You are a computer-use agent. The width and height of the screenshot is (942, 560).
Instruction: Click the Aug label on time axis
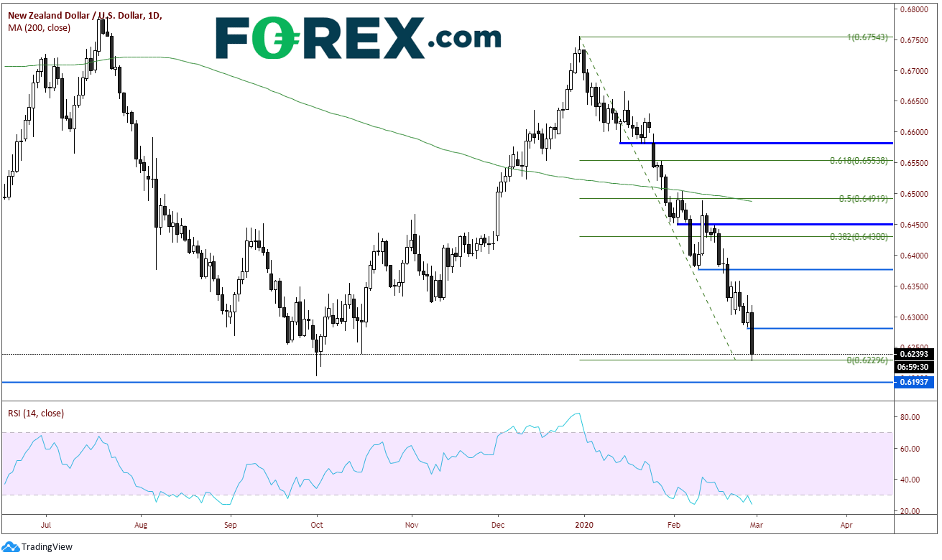tap(140, 525)
